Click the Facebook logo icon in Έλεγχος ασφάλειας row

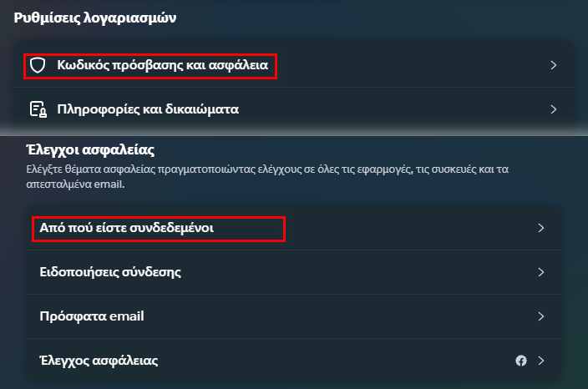[x=521, y=361]
